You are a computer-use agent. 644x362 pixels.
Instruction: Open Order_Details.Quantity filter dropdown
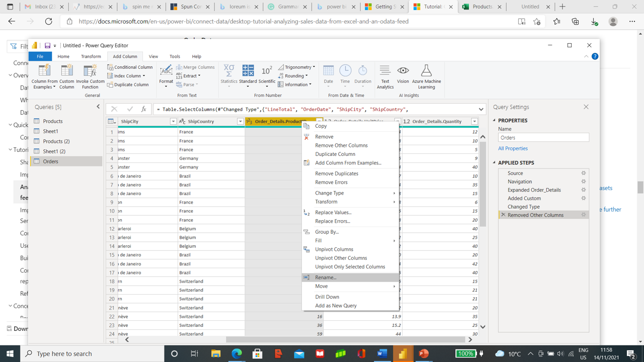(474, 121)
